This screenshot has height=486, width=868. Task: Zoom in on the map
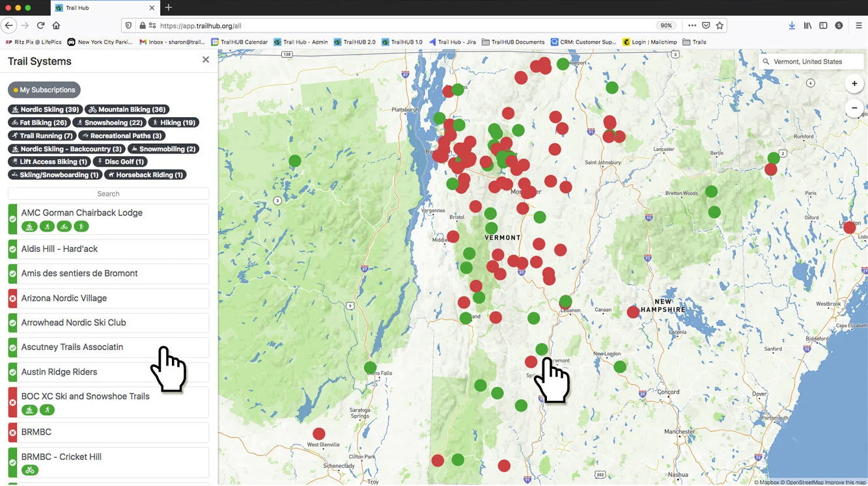854,84
